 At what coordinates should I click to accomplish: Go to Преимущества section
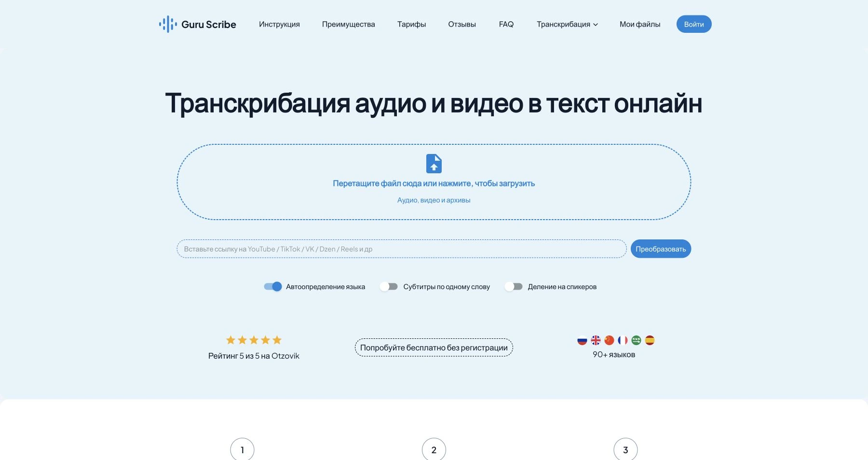tap(348, 24)
